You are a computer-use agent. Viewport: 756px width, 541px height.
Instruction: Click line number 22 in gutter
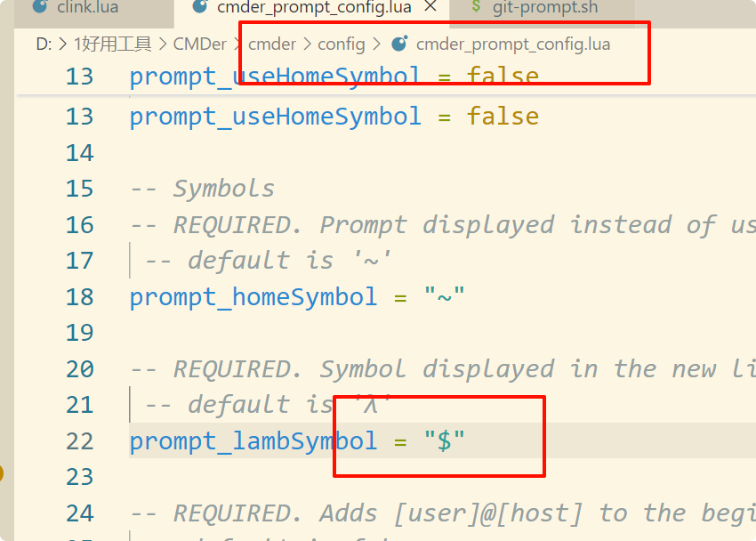click(x=79, y=441)
